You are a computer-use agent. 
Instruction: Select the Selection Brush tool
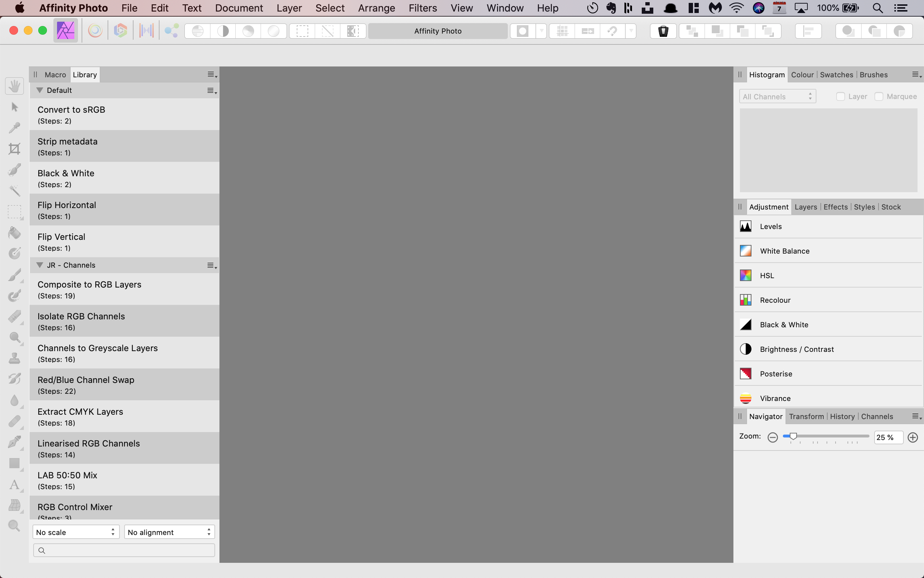(14, 170)
